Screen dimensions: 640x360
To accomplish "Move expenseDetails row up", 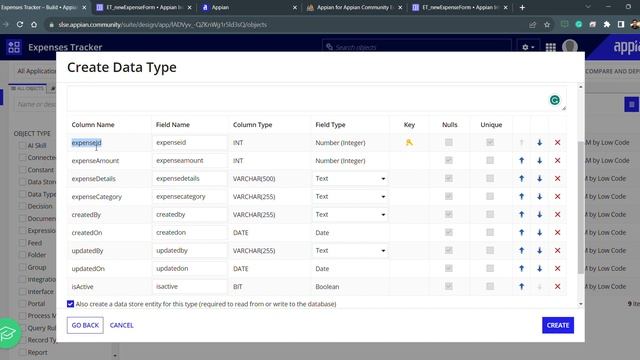I will pos(521,179).
